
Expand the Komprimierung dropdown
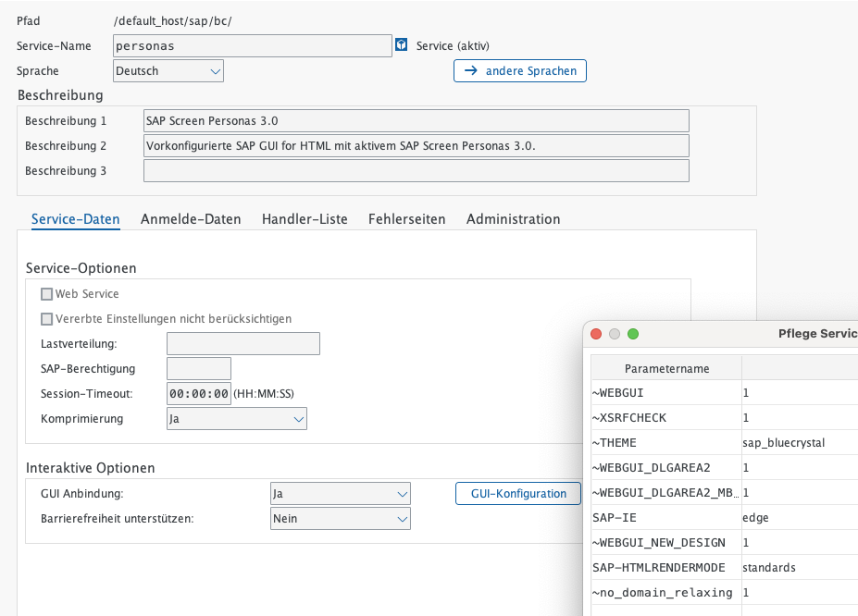tap(236, 419)
